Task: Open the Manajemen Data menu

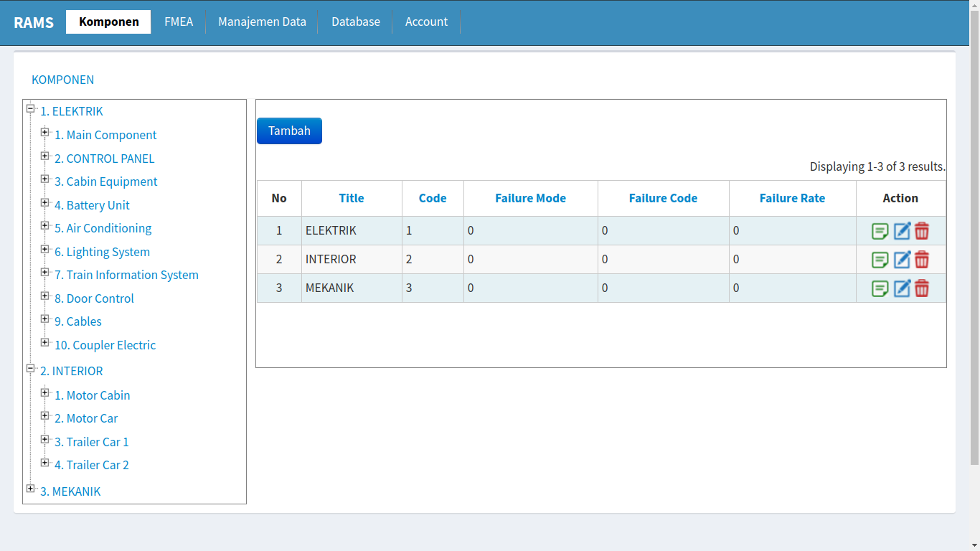Action: [262, 22]
